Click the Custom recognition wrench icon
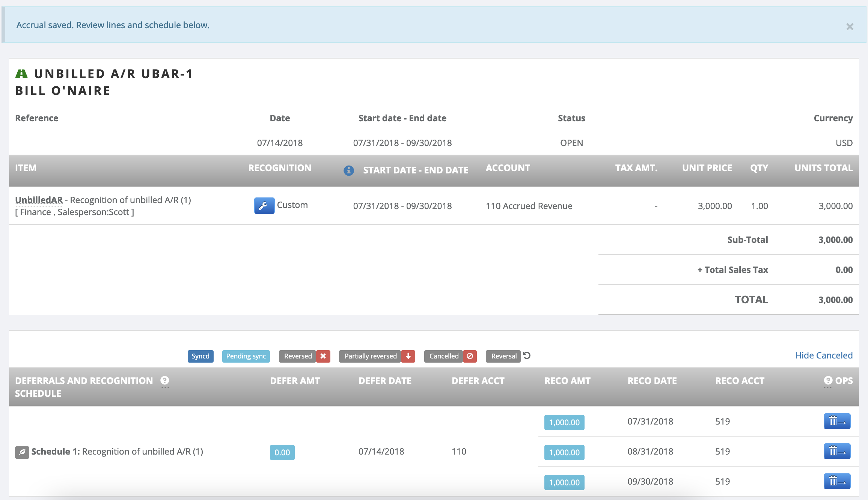This screenshot has height=500, width=868. pos(264,206)
